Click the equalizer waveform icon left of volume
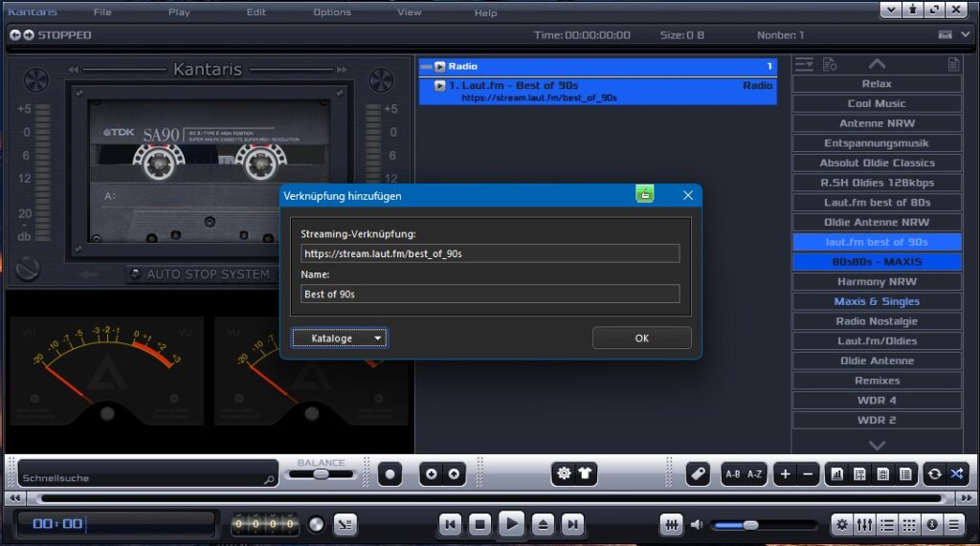980x546 pixels. [x=671, y=524]
